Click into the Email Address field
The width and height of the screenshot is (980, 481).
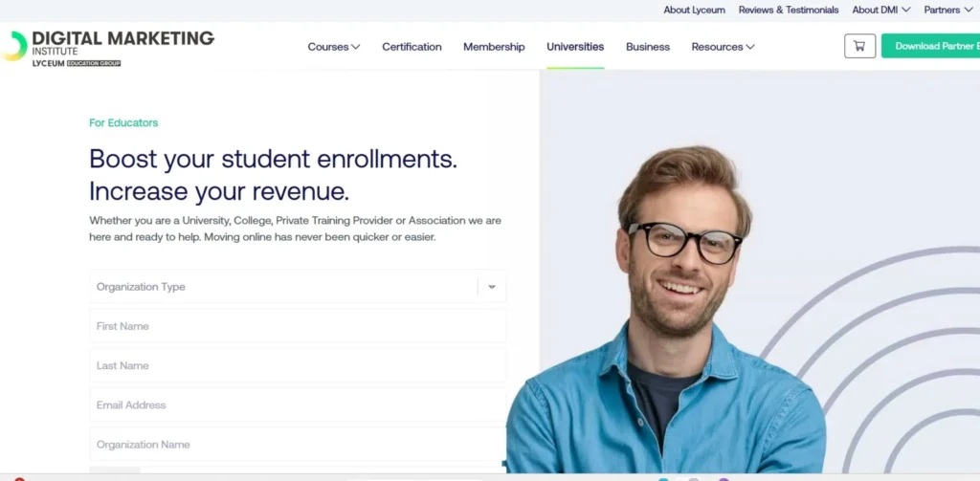[298, 404]
